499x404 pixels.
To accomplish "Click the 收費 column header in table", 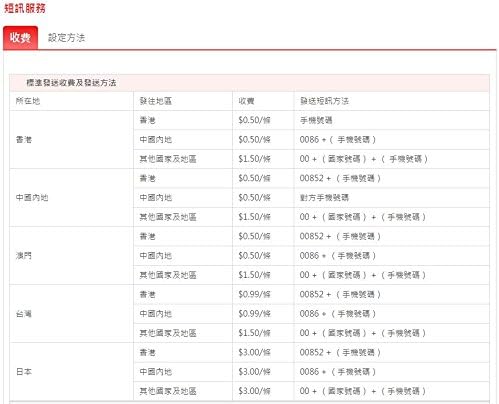I will (246, 101).
